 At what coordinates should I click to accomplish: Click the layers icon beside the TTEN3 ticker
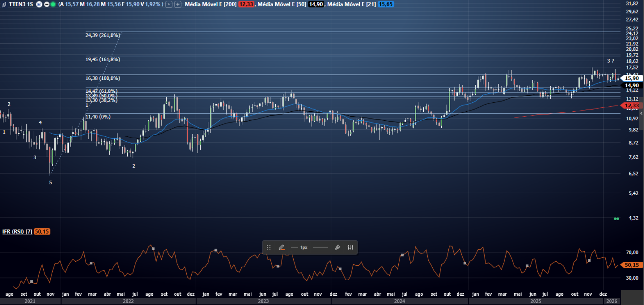click(4, 4)
